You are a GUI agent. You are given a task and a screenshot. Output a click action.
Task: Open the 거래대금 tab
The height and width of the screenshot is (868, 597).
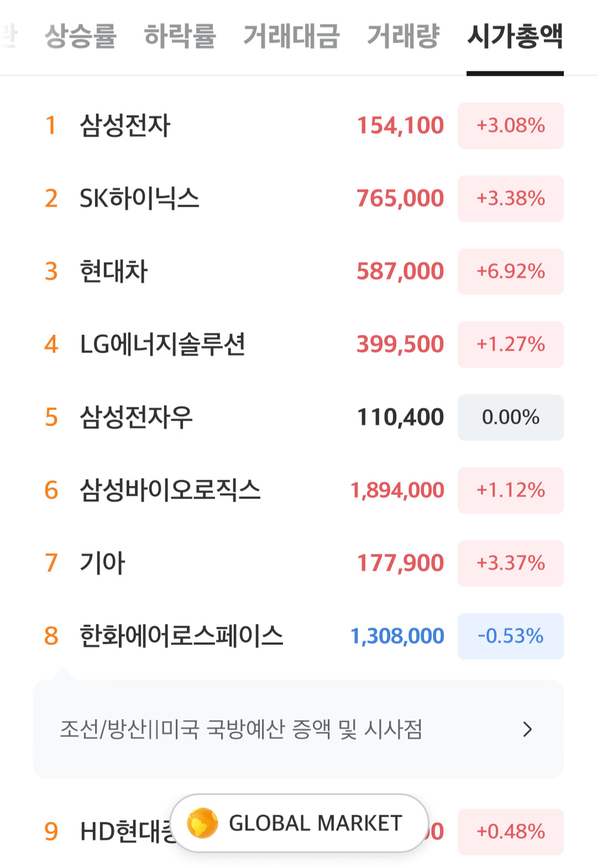pyautogui.click(x=291, y=36)
